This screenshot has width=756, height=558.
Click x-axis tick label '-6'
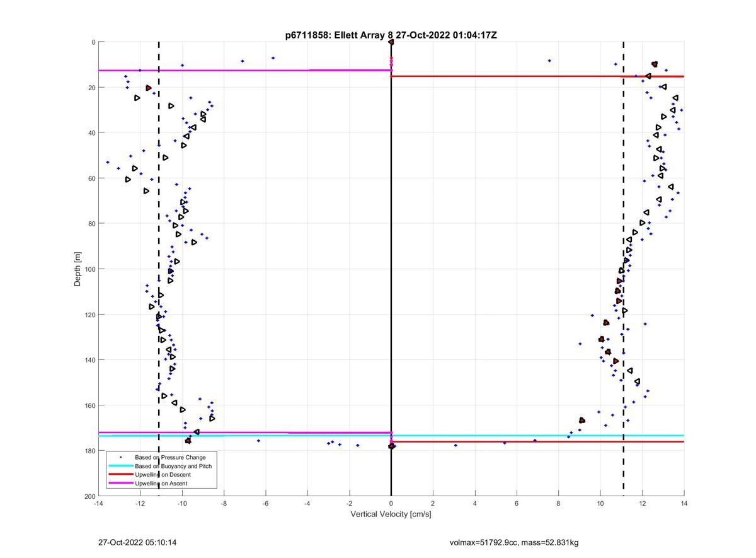point(265,503)
